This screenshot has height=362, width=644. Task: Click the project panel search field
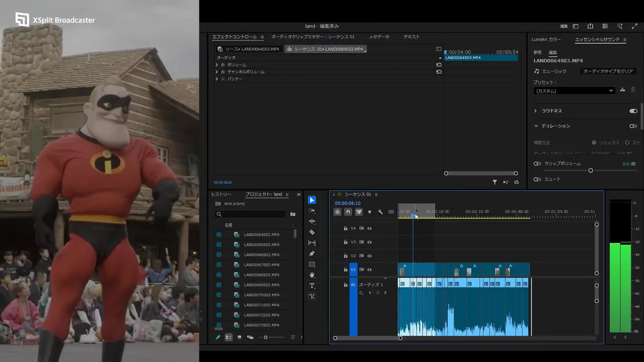tap(251, 214)
